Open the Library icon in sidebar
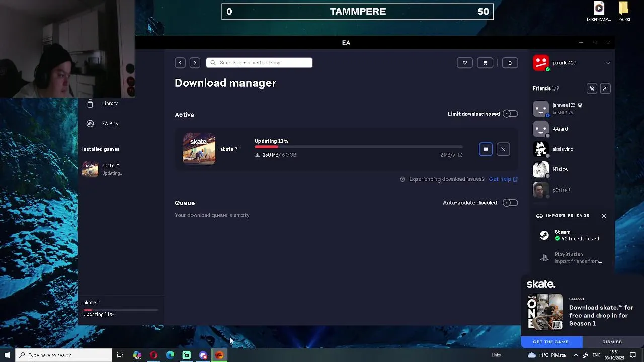This screenshot has height=362, width=644. 90,104
